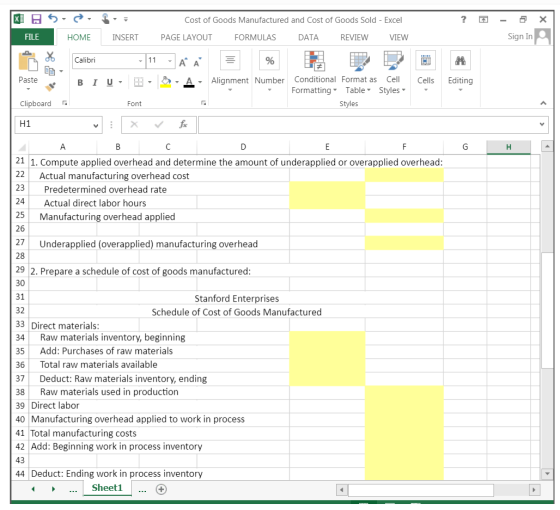Switch to the INSERT tab

coord(125,38)
